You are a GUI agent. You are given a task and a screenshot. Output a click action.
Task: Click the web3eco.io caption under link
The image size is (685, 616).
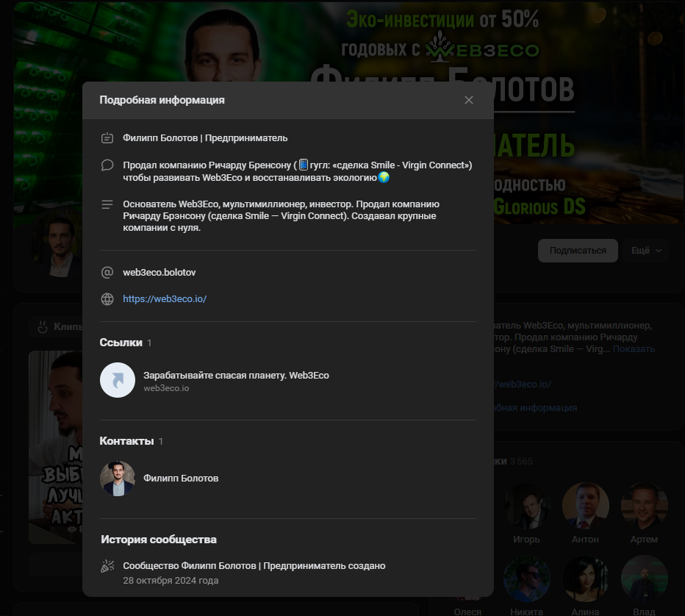[166, 388]
